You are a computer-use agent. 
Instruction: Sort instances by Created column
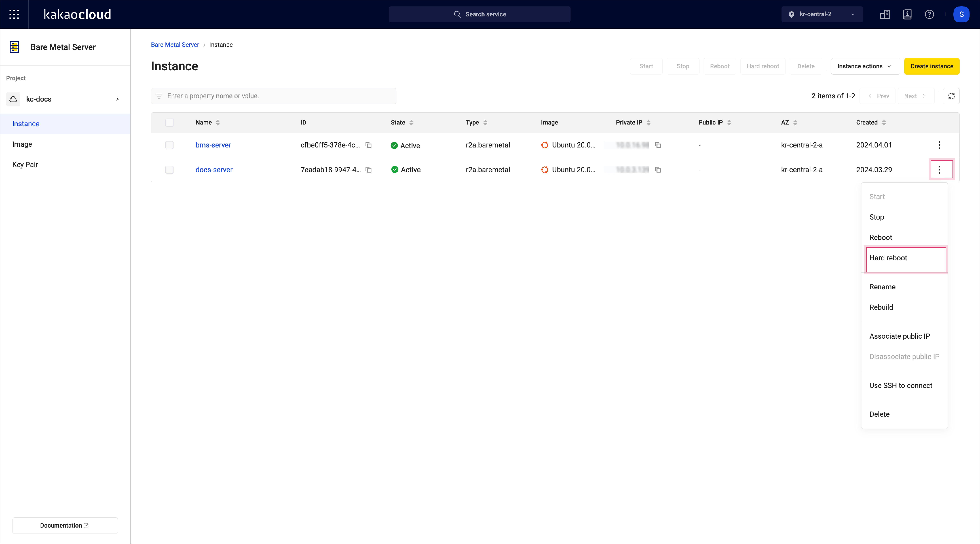(884, 123)
